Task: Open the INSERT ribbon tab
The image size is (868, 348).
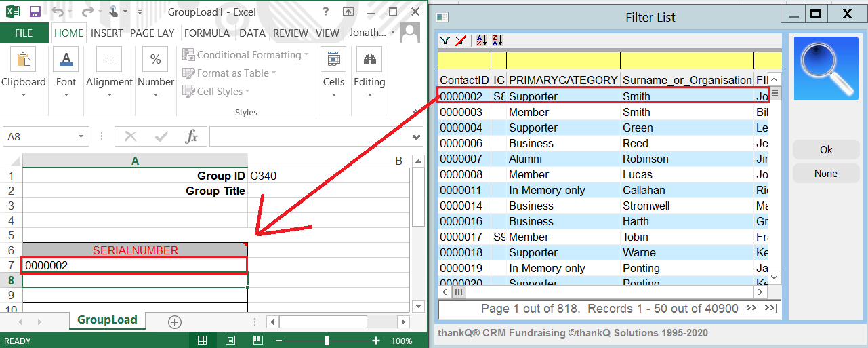Action: click(x=106, y=33)
